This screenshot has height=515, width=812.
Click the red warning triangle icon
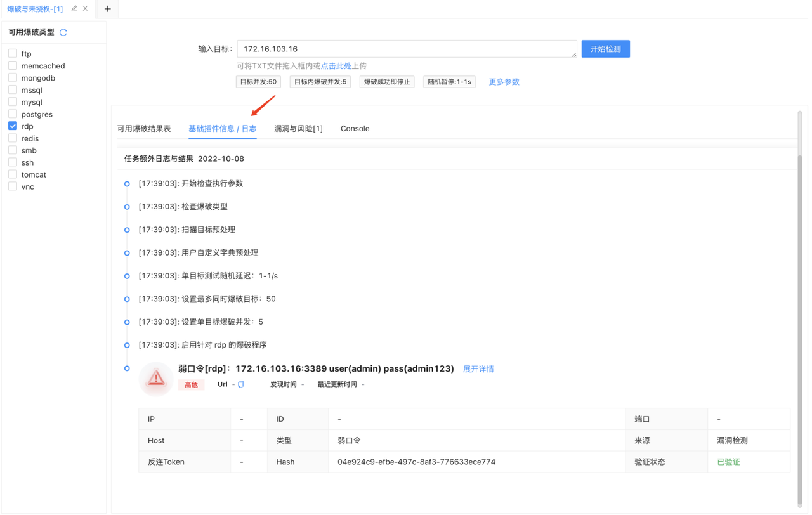point(156,379)
